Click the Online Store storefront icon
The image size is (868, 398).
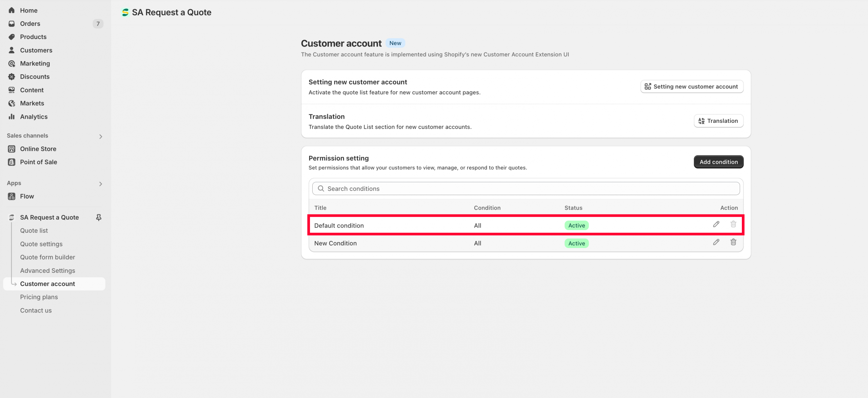[x=12, y=149]
